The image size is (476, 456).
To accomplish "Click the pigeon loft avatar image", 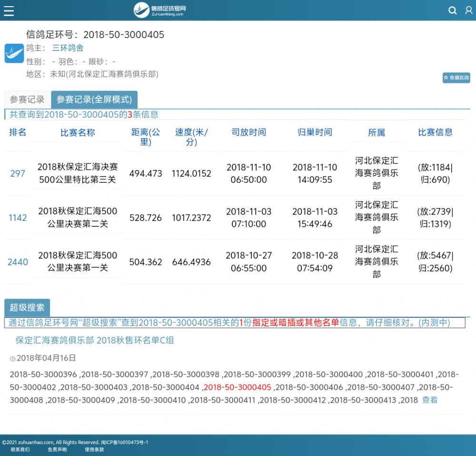I will [x=14, y=53].
